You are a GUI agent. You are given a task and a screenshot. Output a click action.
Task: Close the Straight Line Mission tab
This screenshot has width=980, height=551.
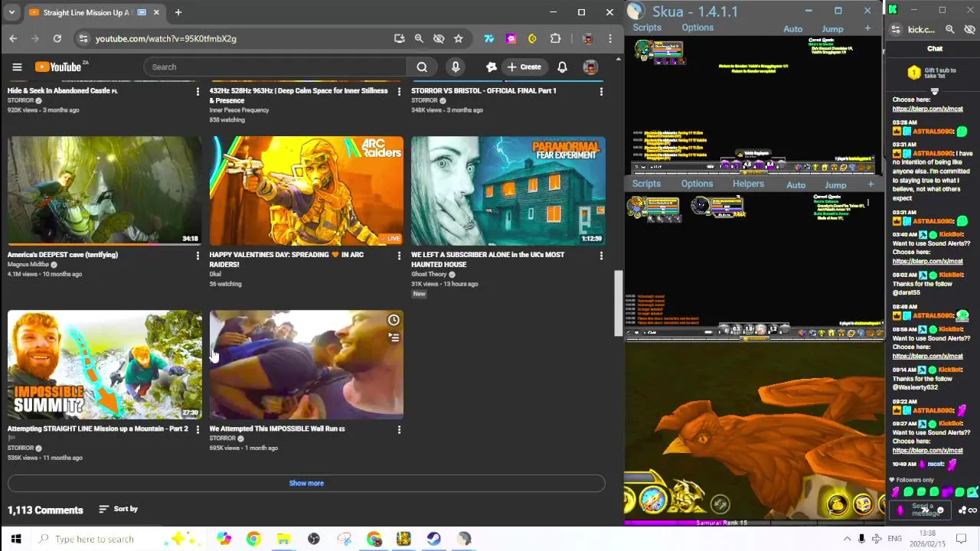click(156, 12)
